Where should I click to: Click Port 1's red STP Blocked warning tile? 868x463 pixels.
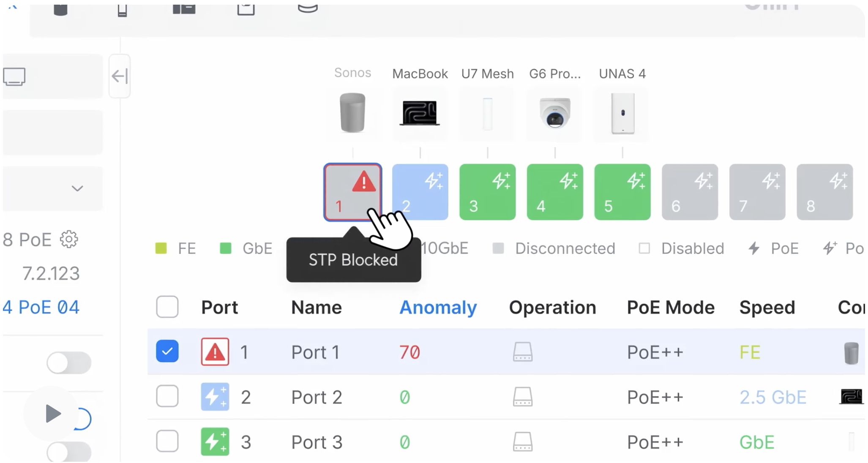click(x=352, y=192)
